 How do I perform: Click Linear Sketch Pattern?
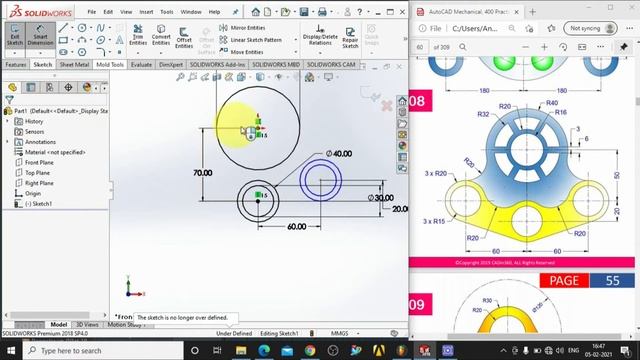[251, 40]
